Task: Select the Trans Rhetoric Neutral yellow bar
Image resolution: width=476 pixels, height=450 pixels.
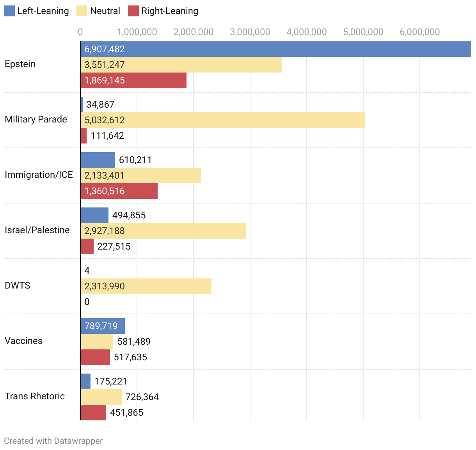Action: tap(101, 397)
